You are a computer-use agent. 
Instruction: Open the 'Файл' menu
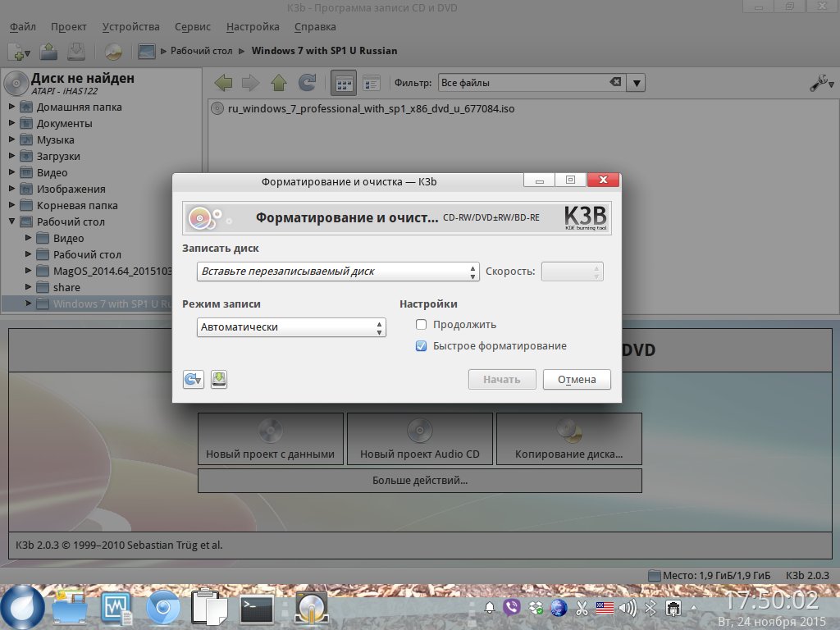tap(22, 27)
